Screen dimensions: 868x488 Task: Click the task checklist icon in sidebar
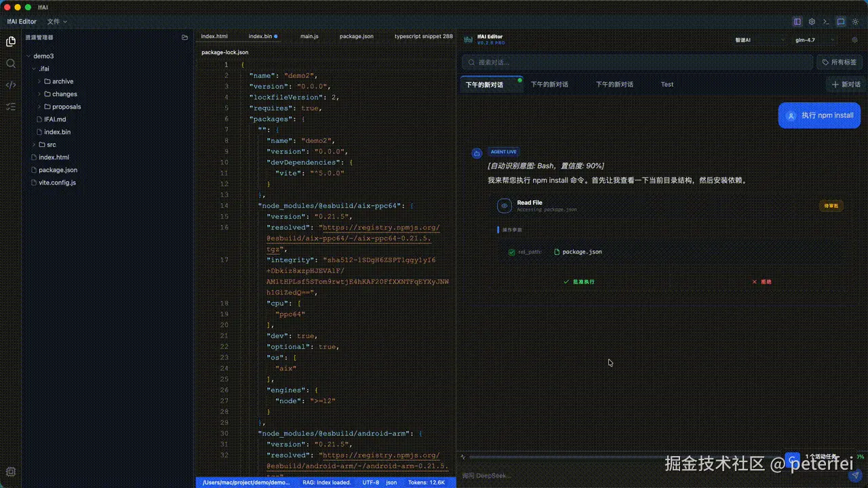coord(11,106)
